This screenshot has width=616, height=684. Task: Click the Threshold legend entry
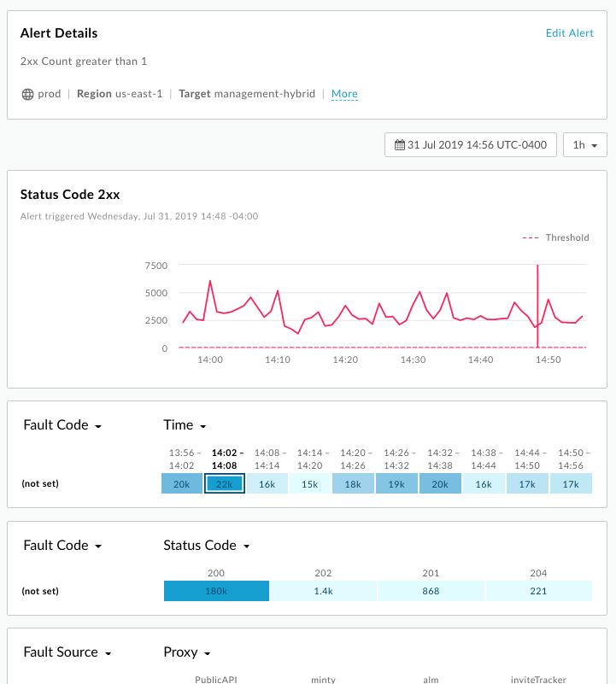[x=555, y=237]
